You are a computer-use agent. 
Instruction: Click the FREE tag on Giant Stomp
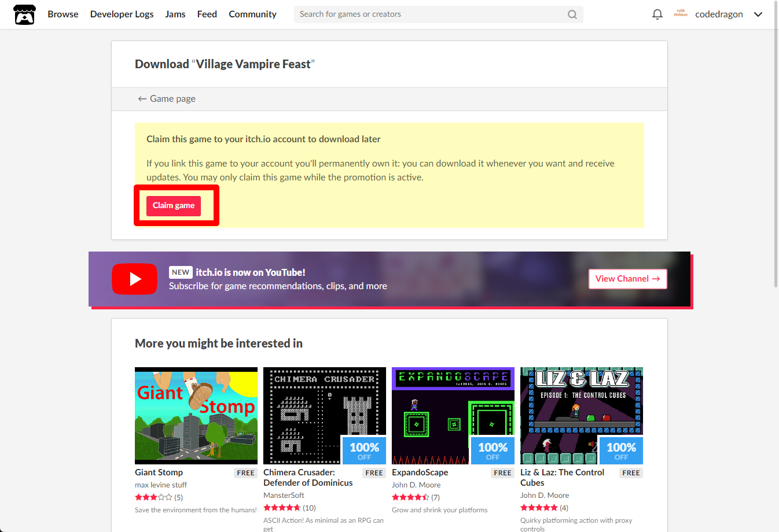tap(246, 473)
